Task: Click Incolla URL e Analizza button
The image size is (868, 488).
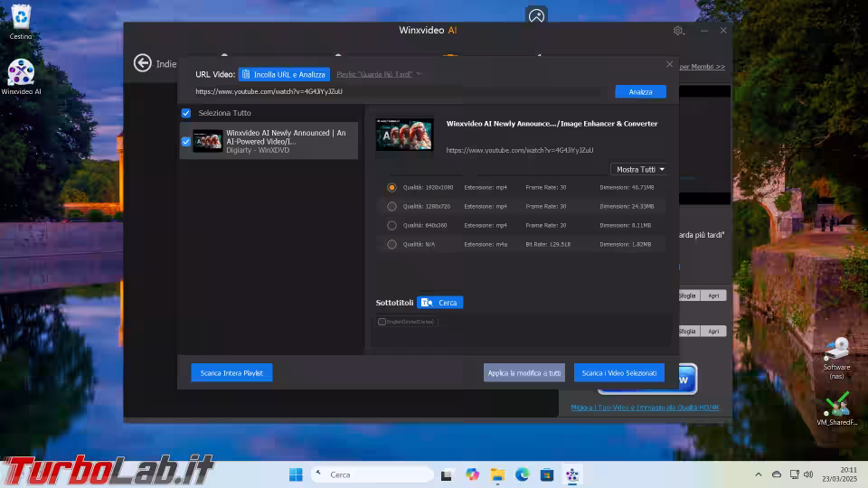Action: coord(284,74)
